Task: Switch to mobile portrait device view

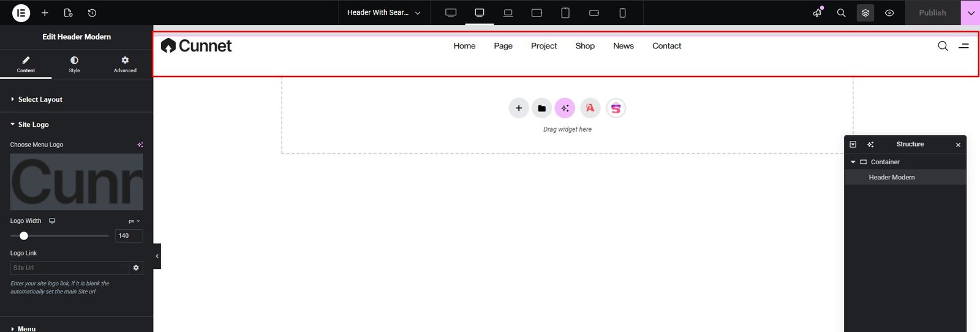Action: [622, 13]
